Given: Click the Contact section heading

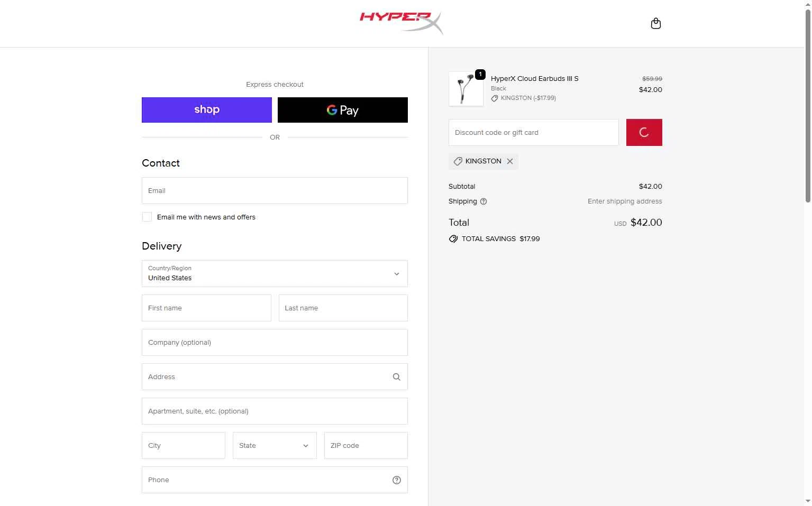Looking at the screenshot, I should 161,163.
